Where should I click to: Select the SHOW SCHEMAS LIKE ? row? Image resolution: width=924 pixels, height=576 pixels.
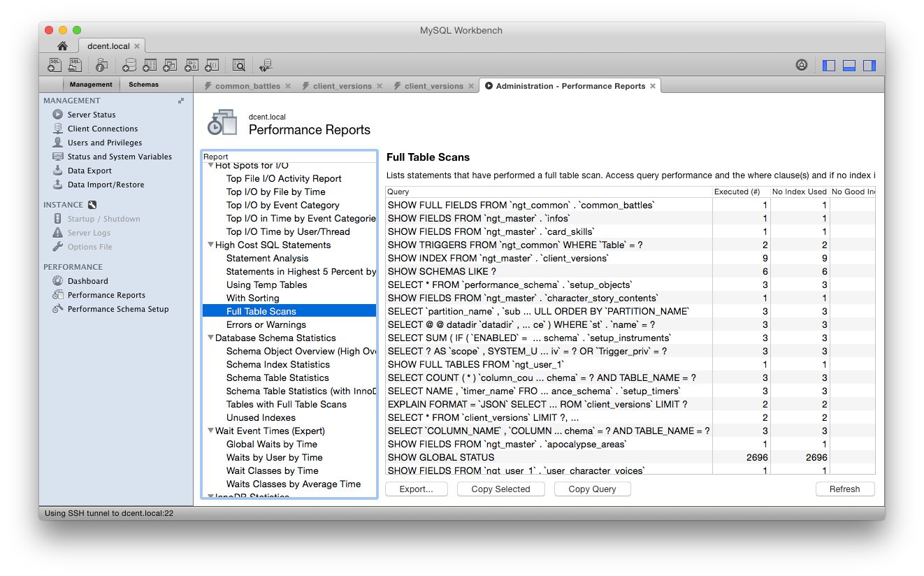[x=630, y=271]
